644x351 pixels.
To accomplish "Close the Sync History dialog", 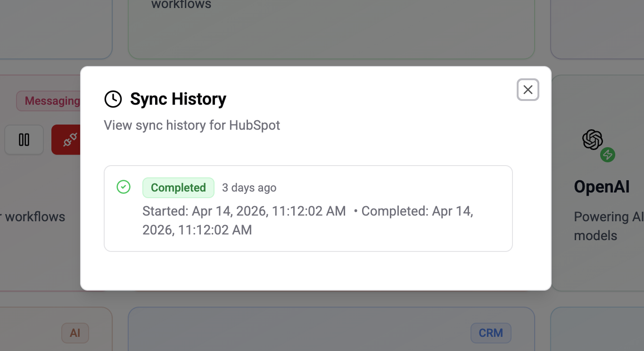I will click(x=528, y=90).
